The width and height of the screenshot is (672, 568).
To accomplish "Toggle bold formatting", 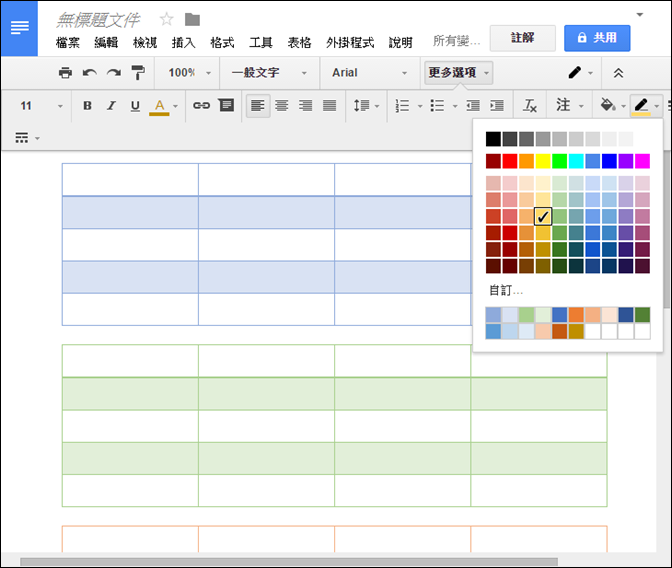I will click(x=87, y=105).
